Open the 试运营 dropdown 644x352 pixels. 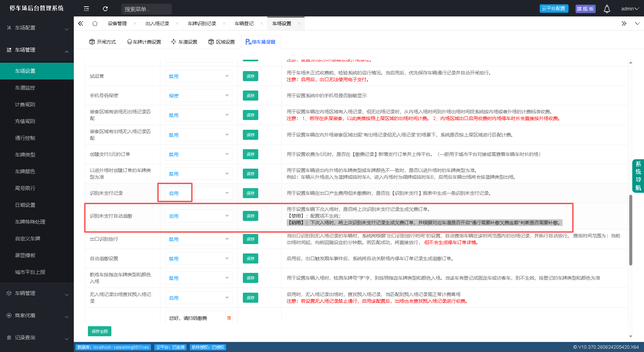tap(199, 76)
